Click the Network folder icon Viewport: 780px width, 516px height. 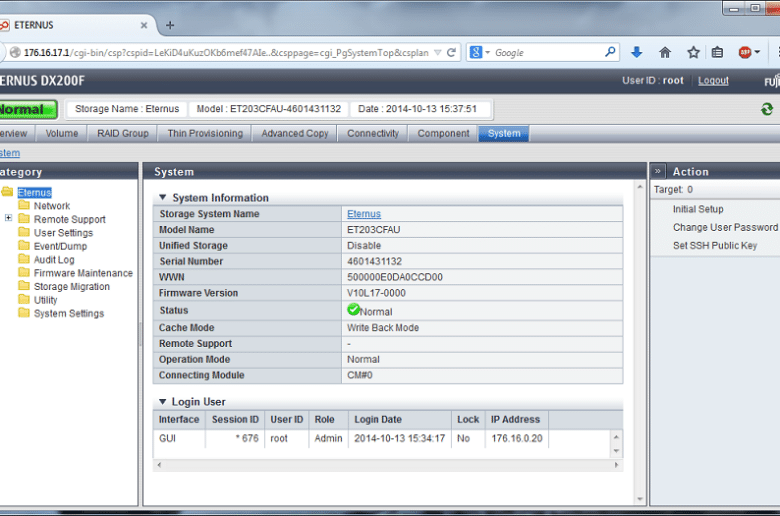pyautogui.click(x=24, y=205)
